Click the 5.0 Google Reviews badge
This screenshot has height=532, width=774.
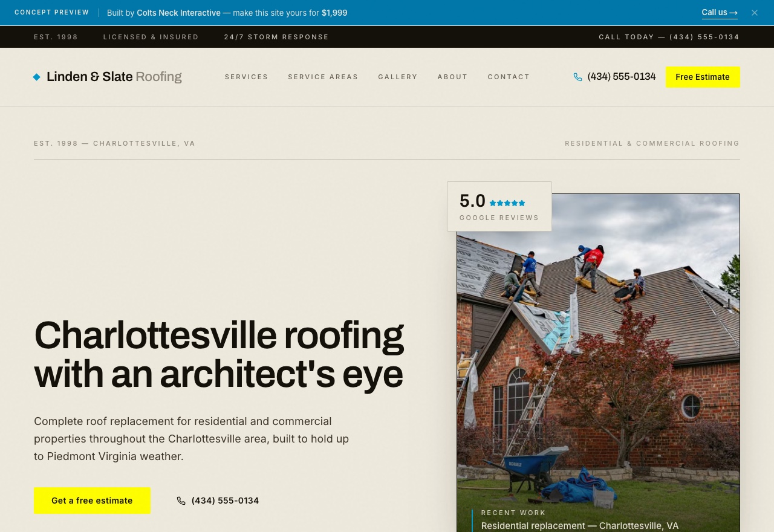(x=499, y=206)
